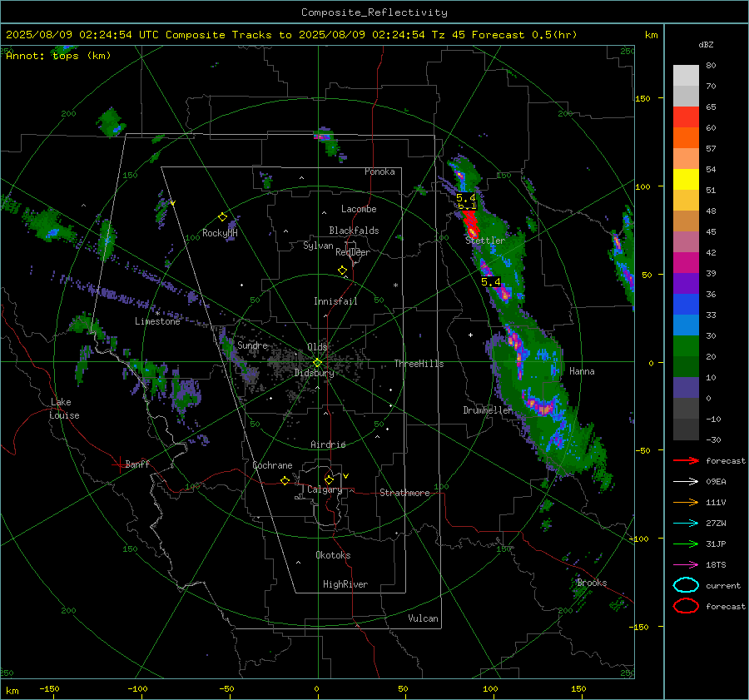Click the Okotoks city label
Image resolution: width=749 pixels, height=700 pixels.
point(333,555)
